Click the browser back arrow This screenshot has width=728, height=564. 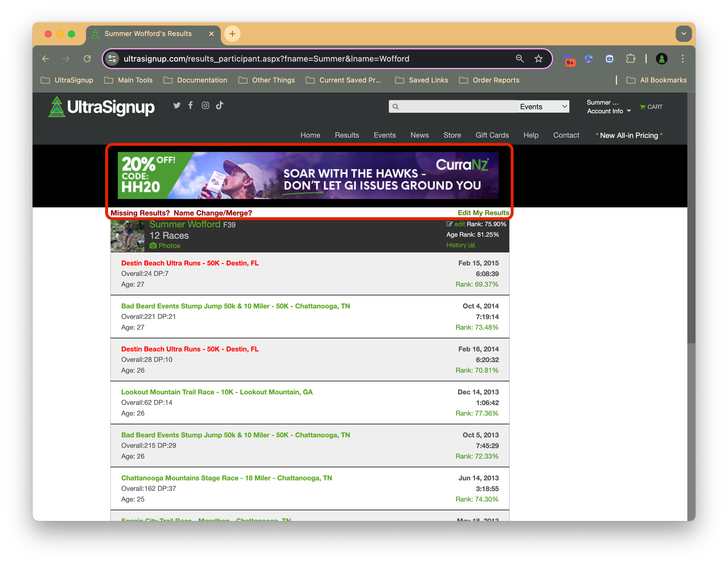[46, 59]
